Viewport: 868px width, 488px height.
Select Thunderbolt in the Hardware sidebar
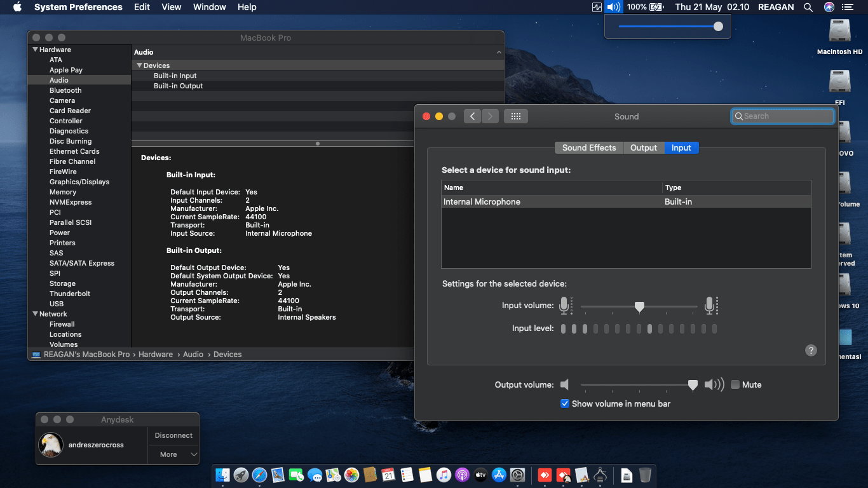tap(70, 294)
